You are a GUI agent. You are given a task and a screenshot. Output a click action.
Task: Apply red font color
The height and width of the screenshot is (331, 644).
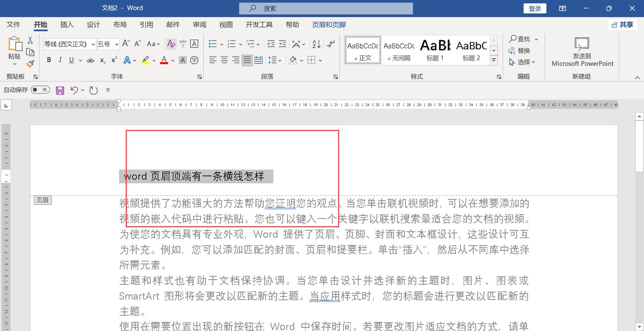[x=164, y=60]
